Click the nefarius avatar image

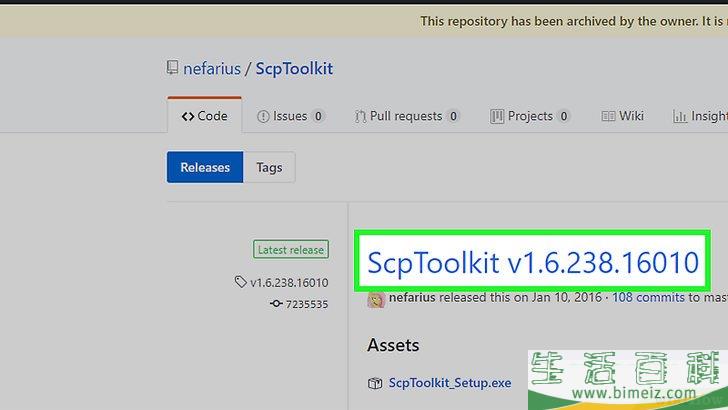(x=376, y=299)
